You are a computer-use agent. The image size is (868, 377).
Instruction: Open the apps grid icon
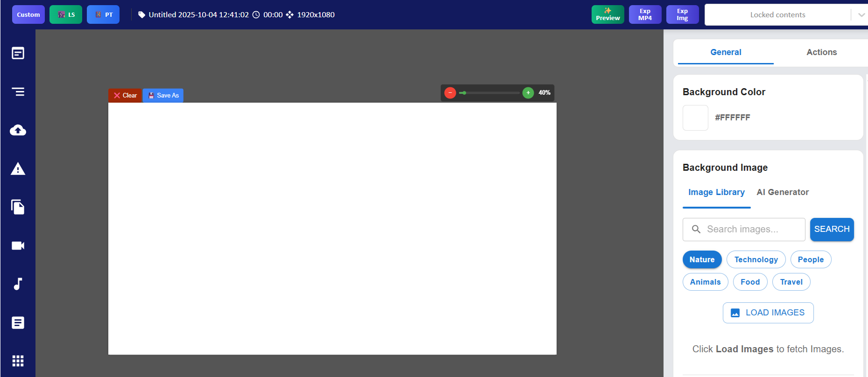click(18, 361)
